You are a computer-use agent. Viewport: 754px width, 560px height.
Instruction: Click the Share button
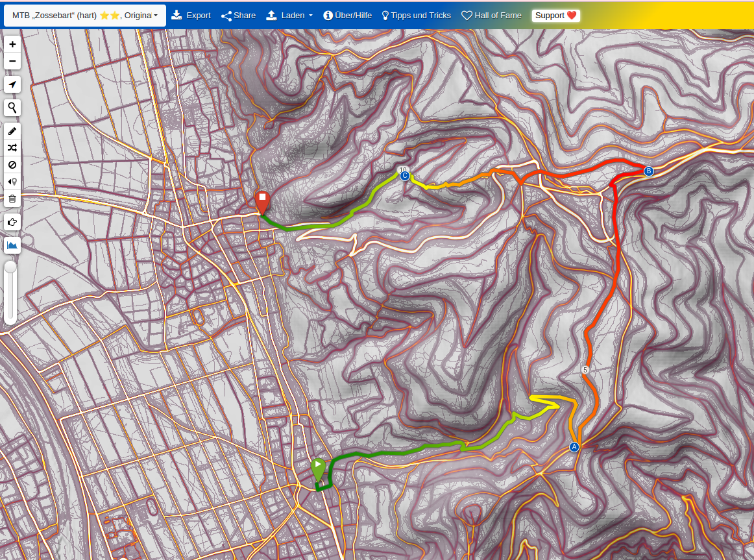coord(238,16)
